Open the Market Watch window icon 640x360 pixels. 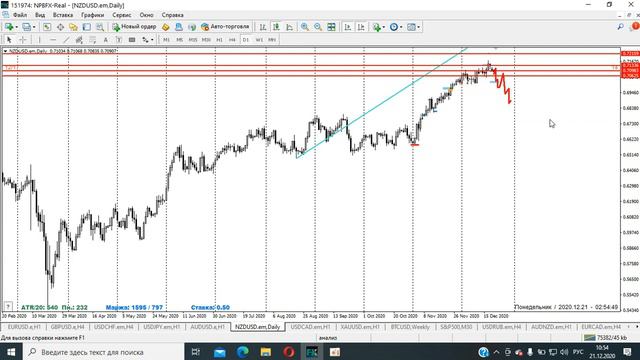tap(47, 27)
